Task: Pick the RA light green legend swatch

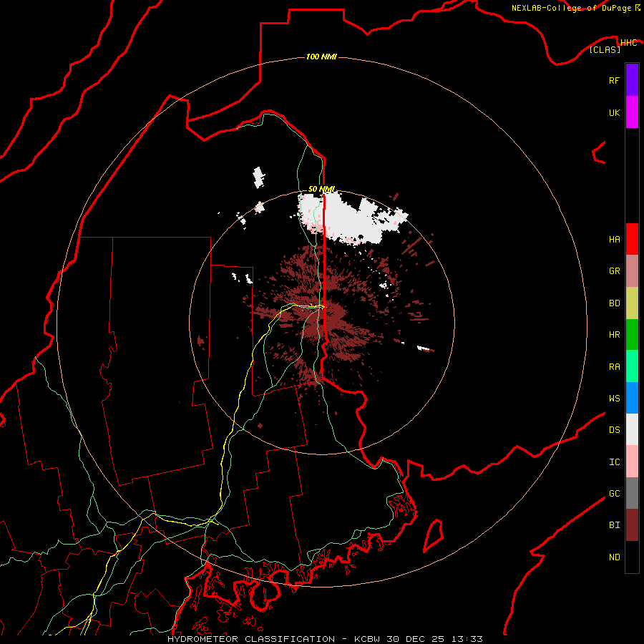Action: coord(632,366)
